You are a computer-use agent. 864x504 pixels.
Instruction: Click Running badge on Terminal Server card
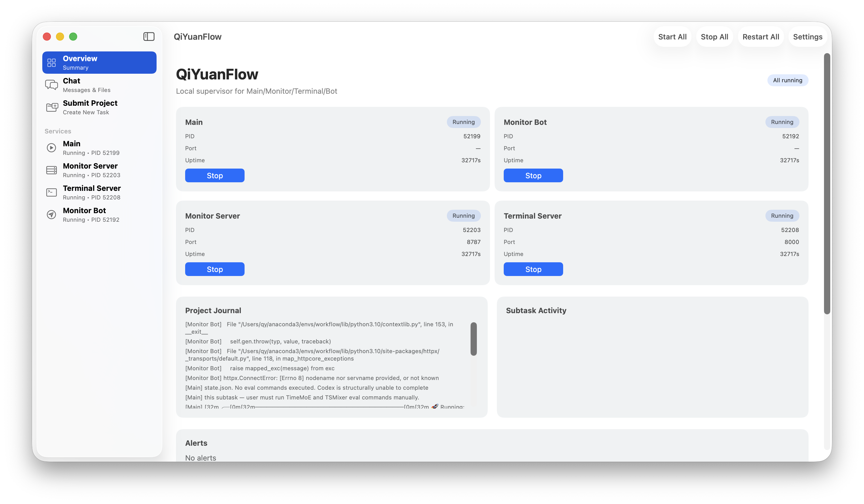click(x=782, y=216)
